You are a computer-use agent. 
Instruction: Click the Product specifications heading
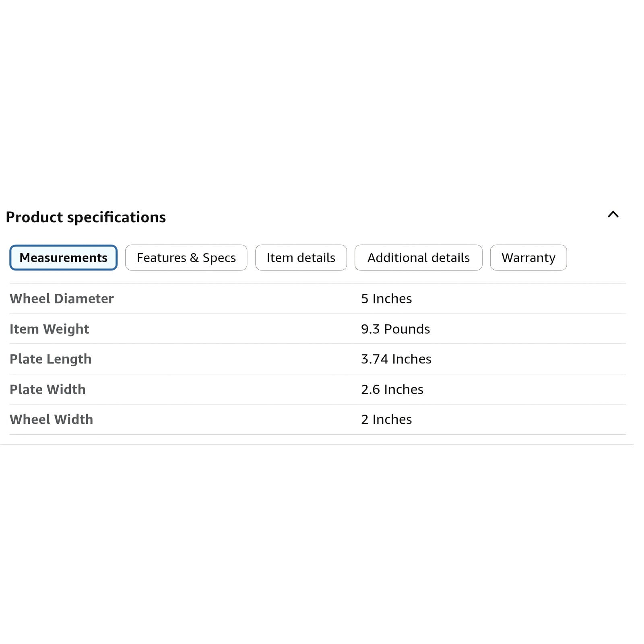point(86,217)
